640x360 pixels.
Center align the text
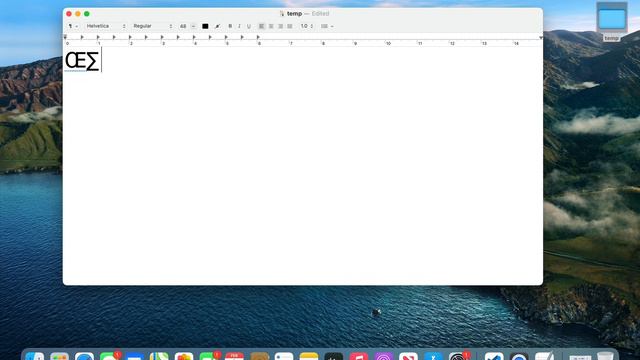pos(271,26)
